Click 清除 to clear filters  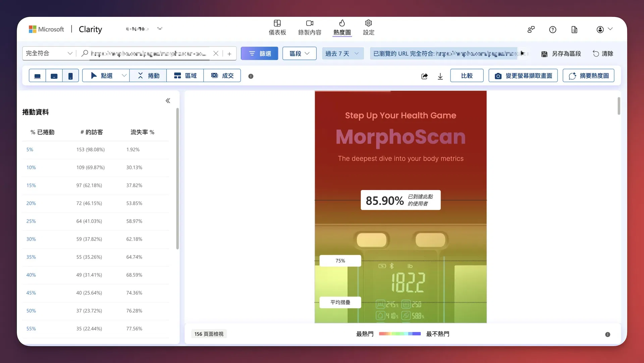(603, 54)
